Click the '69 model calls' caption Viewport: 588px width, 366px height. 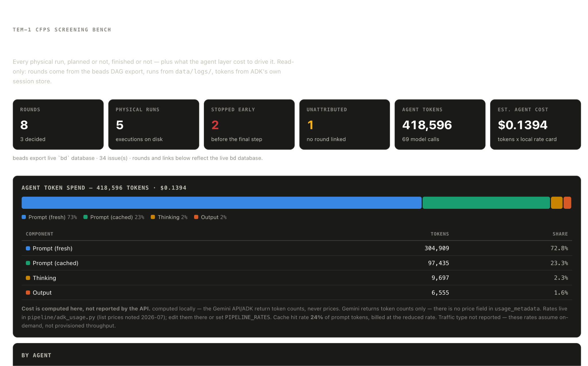pos(421,139)
